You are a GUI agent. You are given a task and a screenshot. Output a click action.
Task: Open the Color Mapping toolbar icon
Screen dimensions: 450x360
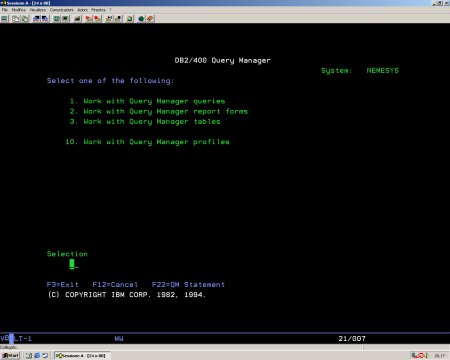[x=65, y=19]
